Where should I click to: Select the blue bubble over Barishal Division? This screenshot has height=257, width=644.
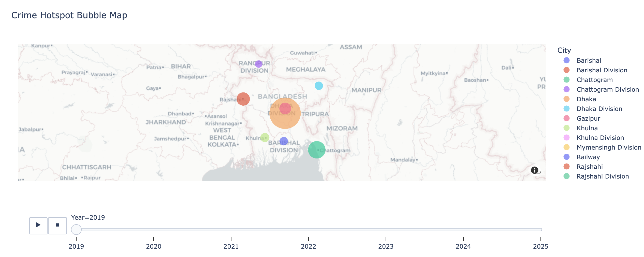(x=284, y=141)
